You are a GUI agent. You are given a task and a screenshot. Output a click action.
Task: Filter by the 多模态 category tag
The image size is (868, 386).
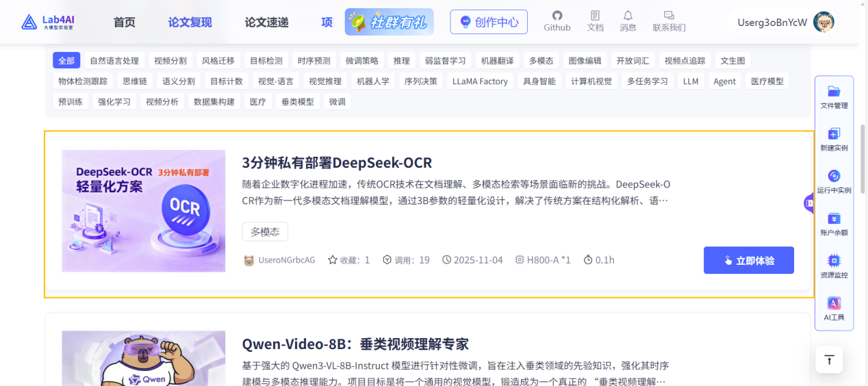(541, 61)
